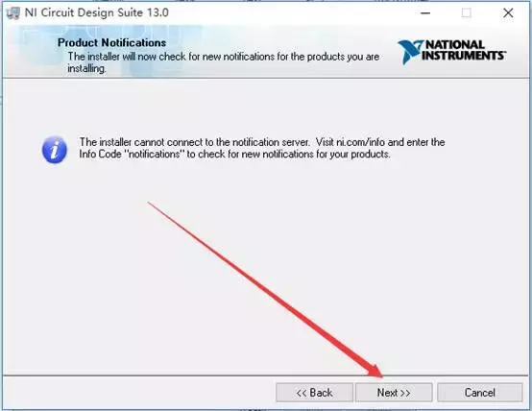Click the greyed-out maximize window button
532x411 pixels.
pos(467,12)
